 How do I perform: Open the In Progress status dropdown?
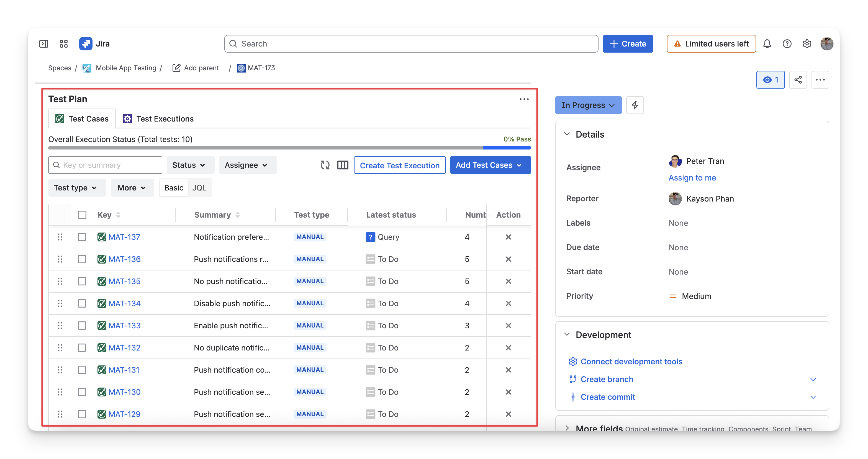tap(588, 105)
